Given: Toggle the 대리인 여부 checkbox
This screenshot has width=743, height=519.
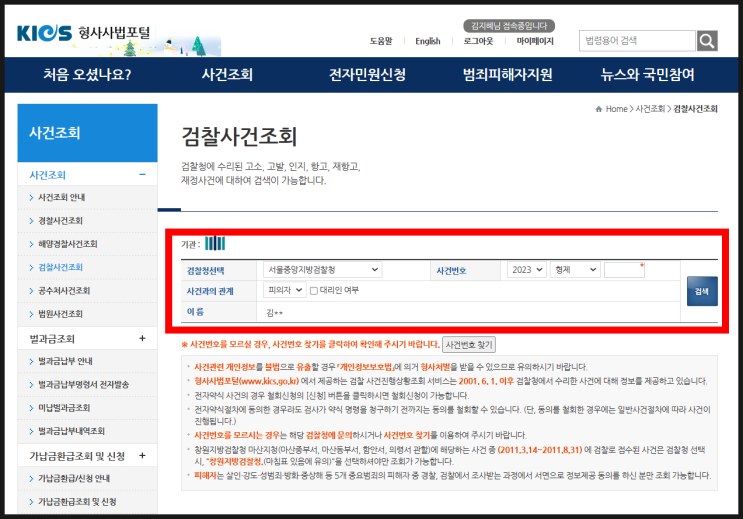Looking at the screenshot, I should pyautogui.click(x=314, y=291).
